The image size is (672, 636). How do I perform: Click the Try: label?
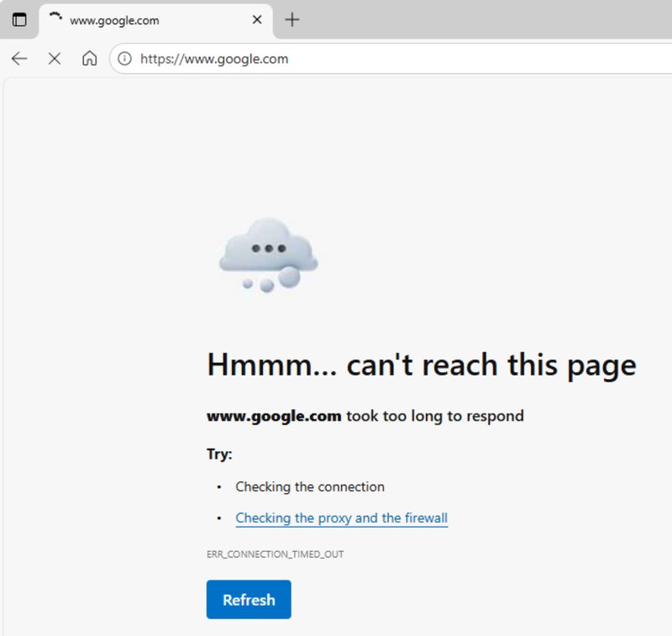click(219, 454)
